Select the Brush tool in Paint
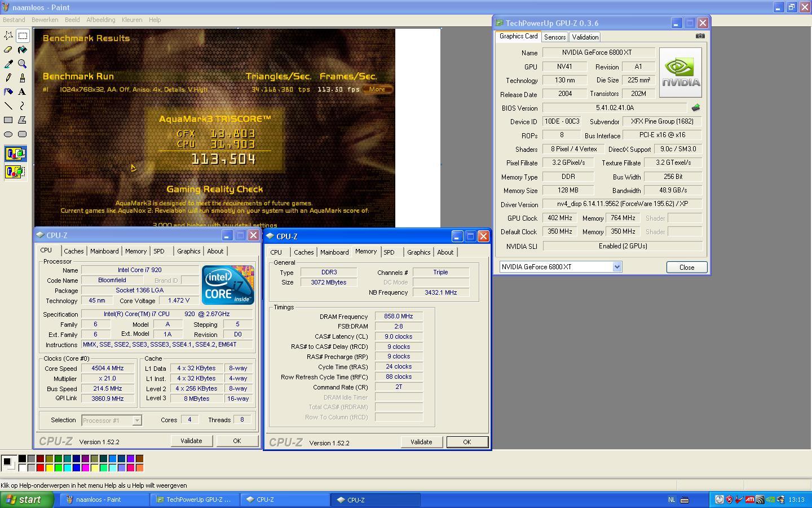 [x=23, y=78]
